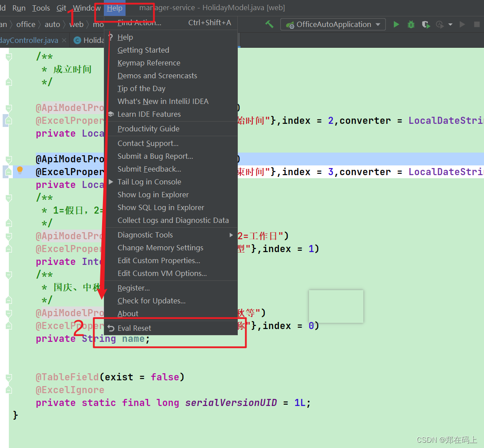Open Keymap Reference
Screen dimensions: 484x448
point(171,63)
